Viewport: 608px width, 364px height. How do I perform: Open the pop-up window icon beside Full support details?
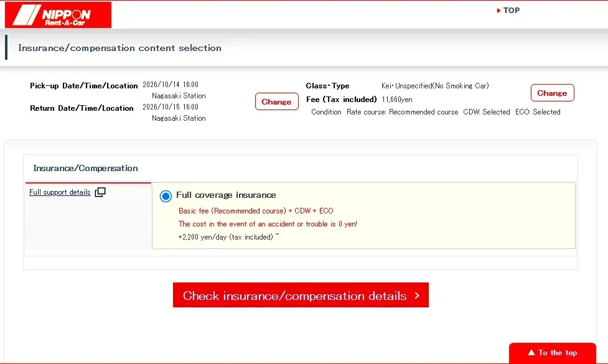[x=100, y=192]
